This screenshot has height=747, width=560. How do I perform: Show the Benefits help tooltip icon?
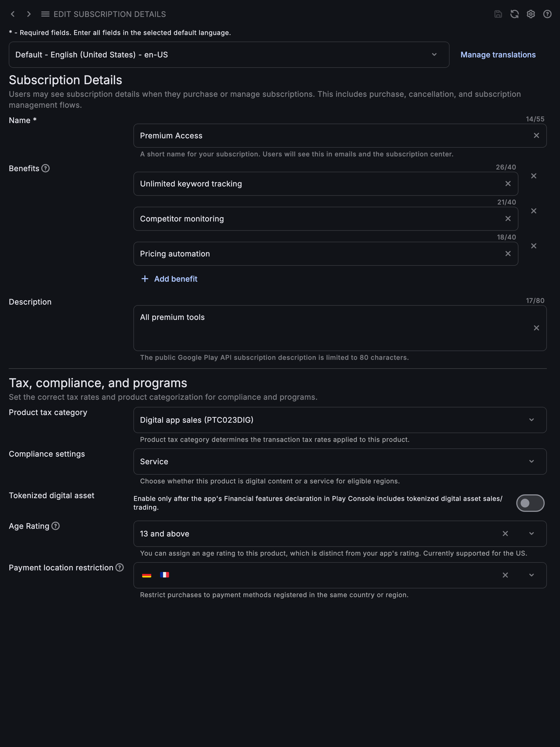pos(46,168)
